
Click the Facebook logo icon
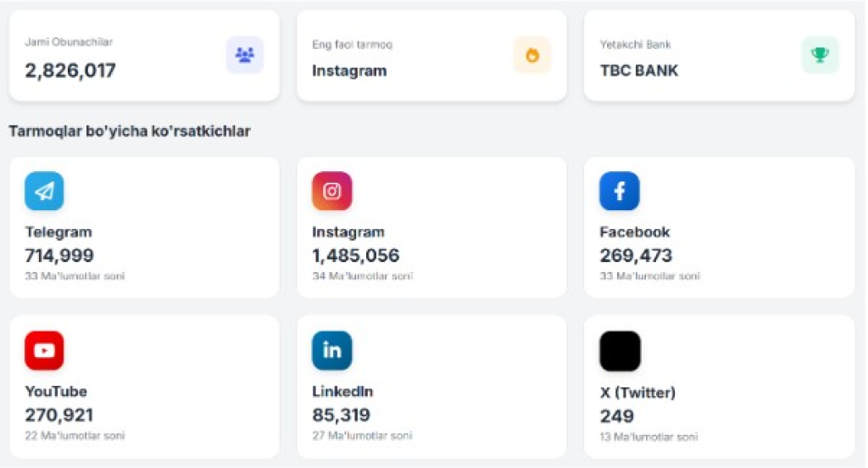tap(620, 192)
